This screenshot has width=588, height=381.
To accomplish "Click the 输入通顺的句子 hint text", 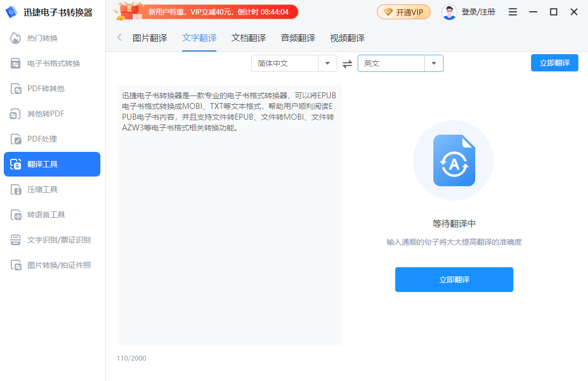I will pos(454,242).
